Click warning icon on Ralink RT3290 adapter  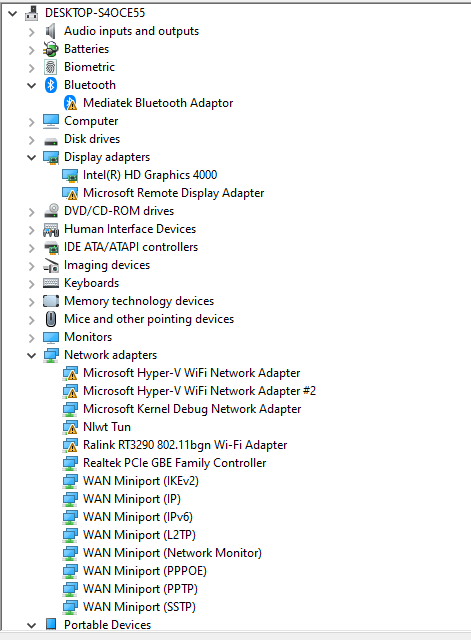coord(70,445)
